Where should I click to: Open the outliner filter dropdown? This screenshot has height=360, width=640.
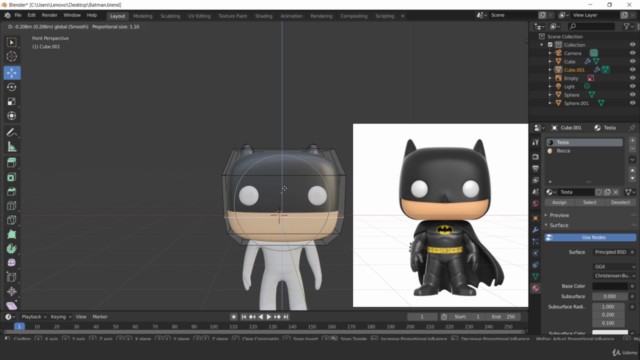(629, 27)
